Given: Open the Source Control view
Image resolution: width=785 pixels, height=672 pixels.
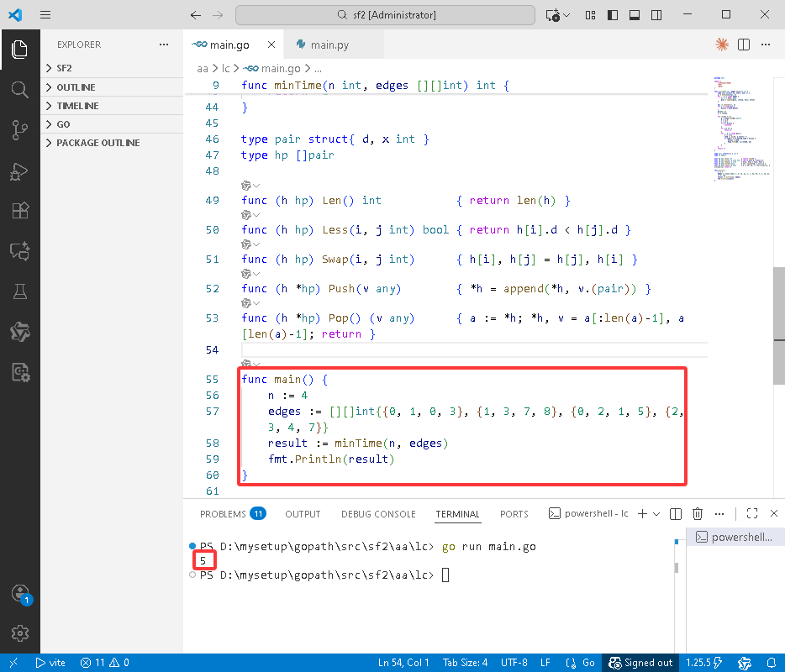Looking at the screenshot, I should pyautogui.click(x=19, y=130).
